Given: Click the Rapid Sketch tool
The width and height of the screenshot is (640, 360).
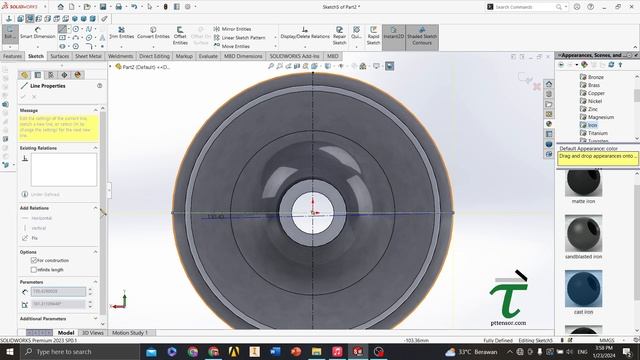Looking at the screenshot, I should point(373,36).
